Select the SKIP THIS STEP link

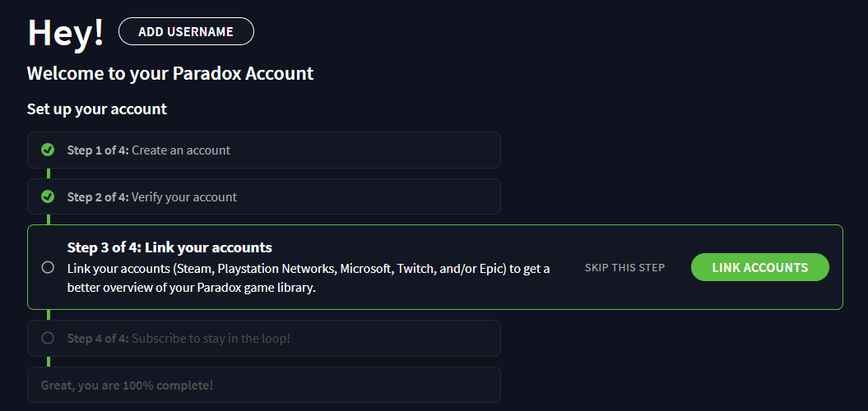pos(624,268)
